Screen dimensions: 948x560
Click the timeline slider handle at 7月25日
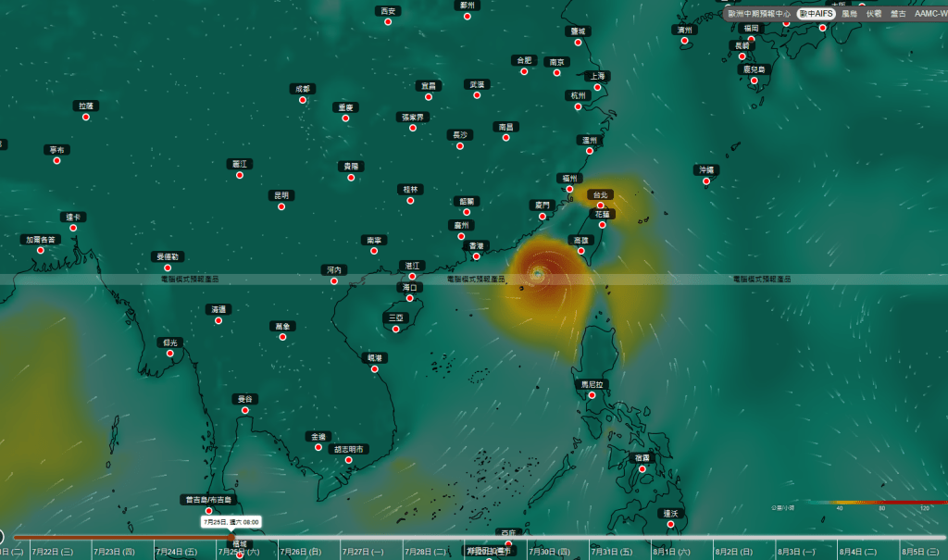[x=231, y=537]
